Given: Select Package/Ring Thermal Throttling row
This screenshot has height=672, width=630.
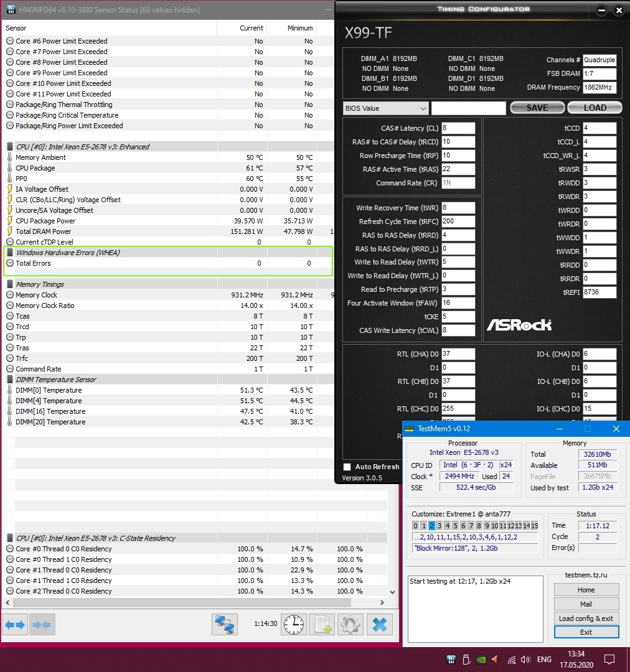Looking at the screenshot, I should (168, 105).
